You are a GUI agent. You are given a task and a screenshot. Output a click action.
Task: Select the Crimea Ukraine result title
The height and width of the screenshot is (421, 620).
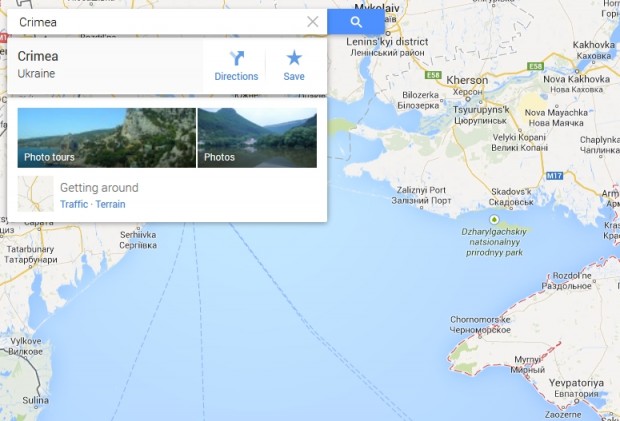tap(38, 56)
